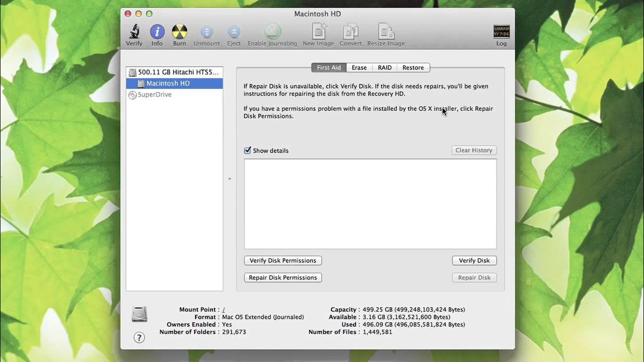Click the number of folders value "291,673"
Viewport: 644px width, 362px height.
click(234, 332)
